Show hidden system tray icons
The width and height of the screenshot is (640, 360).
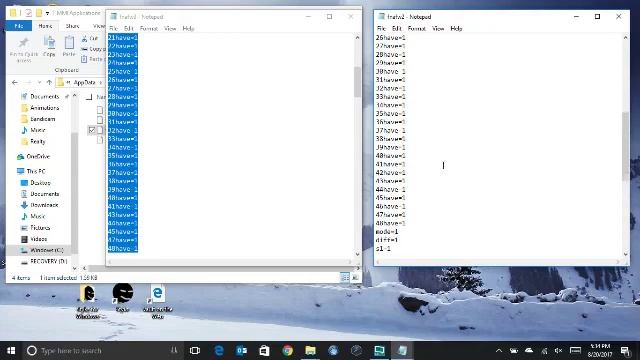499,351
